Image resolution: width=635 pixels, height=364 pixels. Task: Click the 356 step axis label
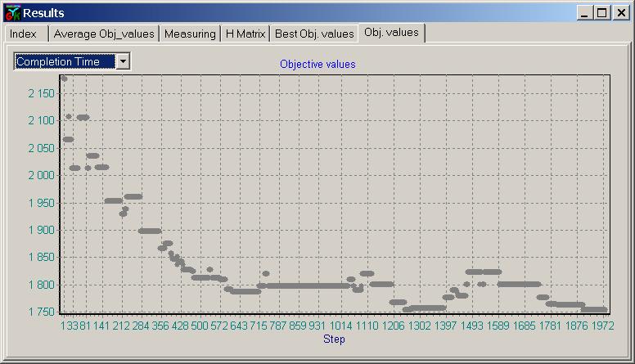[x=160, y=326]
